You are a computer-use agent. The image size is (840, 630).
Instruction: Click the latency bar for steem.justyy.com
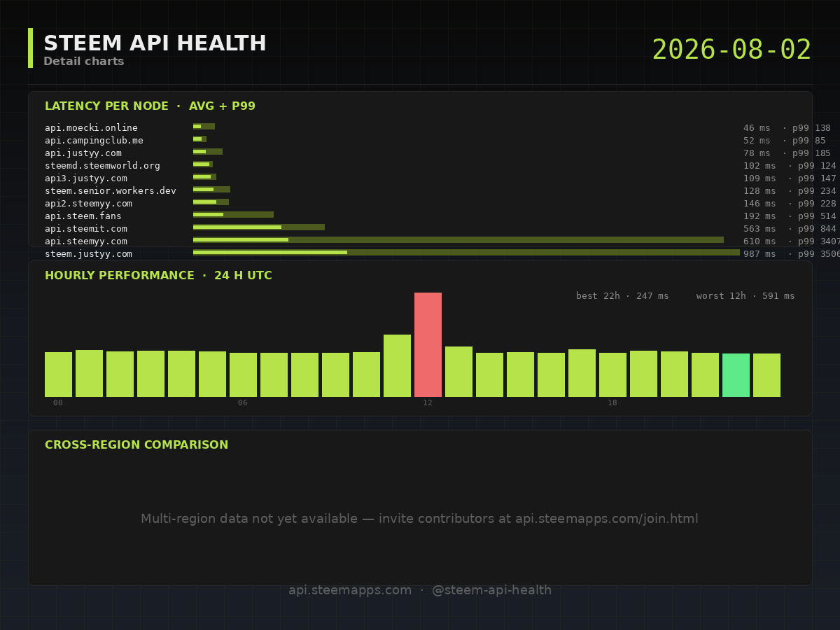[x=466, y=253]
